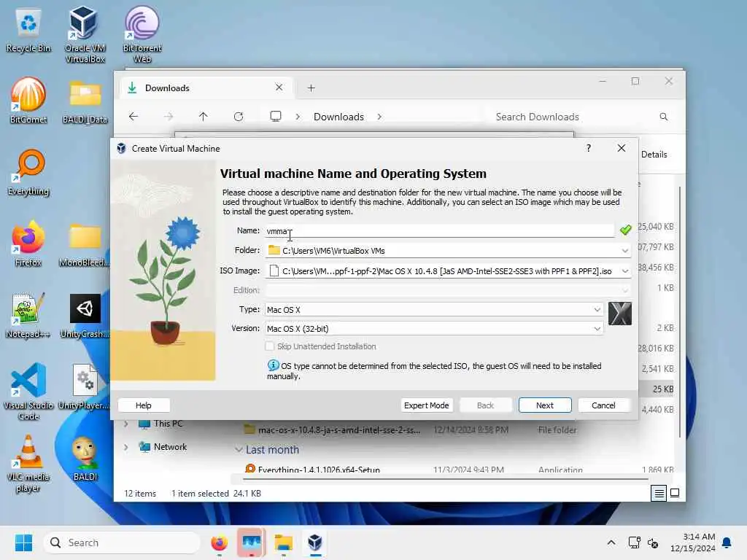Viewport: 747px width, 560px height.
Task: Open BitComet desktop shortcut
Action: (x=28, y=101)
